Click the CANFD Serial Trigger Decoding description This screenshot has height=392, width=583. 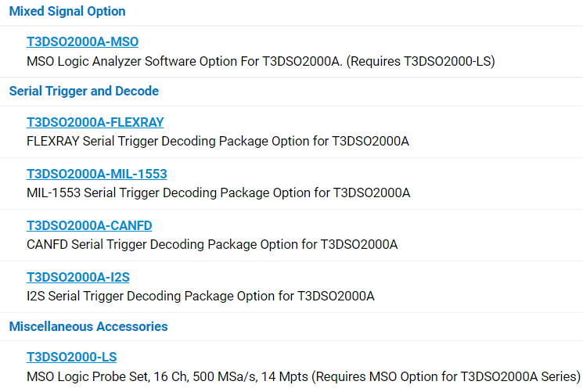(x=157, y=245)
